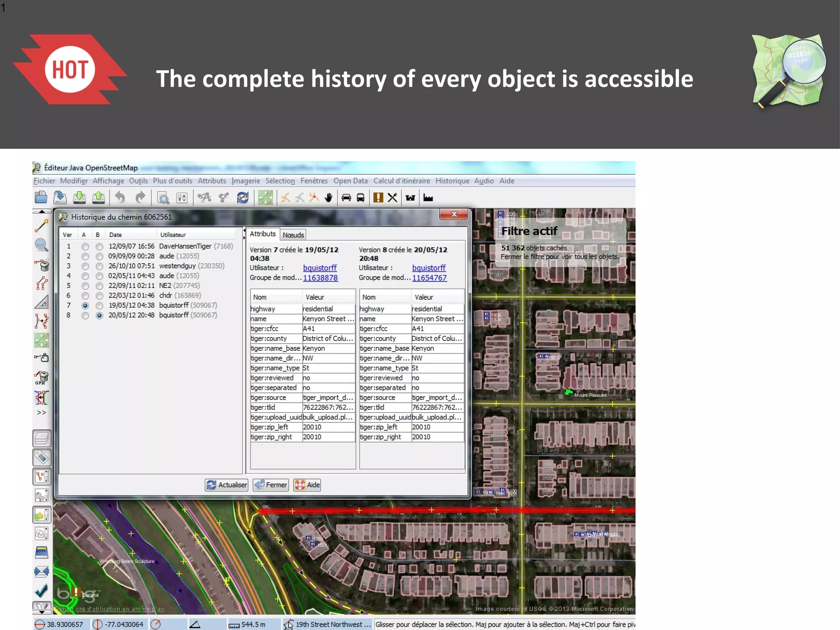Select the castle preset icon

click(x=410, y=198)
